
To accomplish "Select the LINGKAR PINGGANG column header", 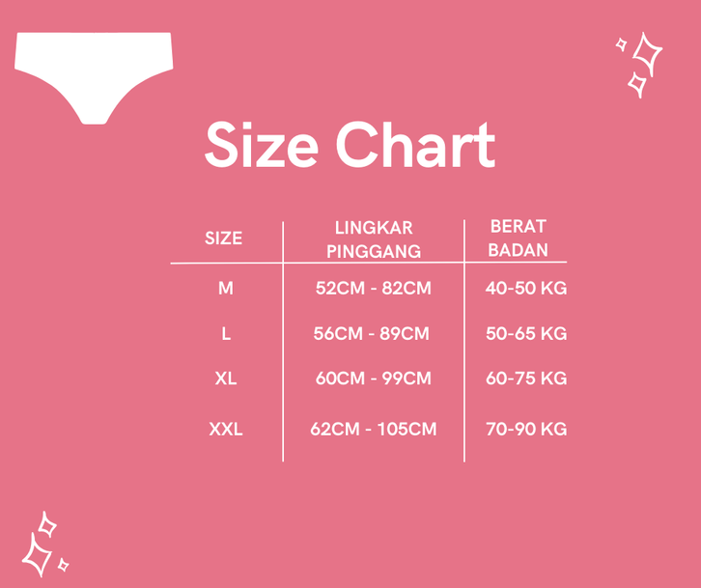I will [374, 239].
